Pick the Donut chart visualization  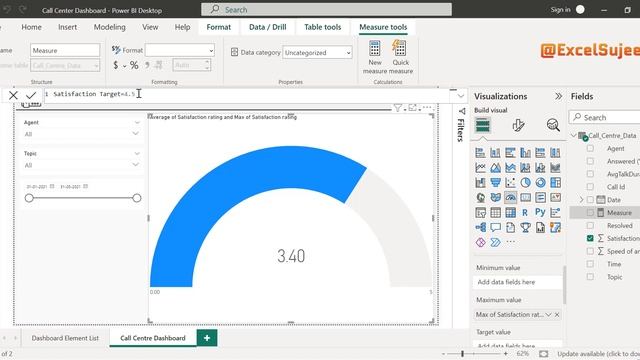pyautogui.click(x=540, y=182)
